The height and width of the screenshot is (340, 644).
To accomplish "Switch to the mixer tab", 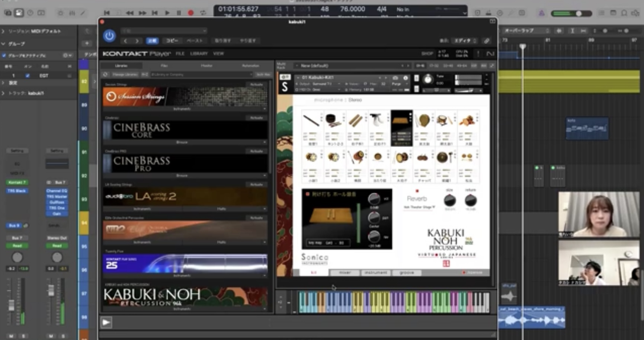I will [x=345, y=273].
